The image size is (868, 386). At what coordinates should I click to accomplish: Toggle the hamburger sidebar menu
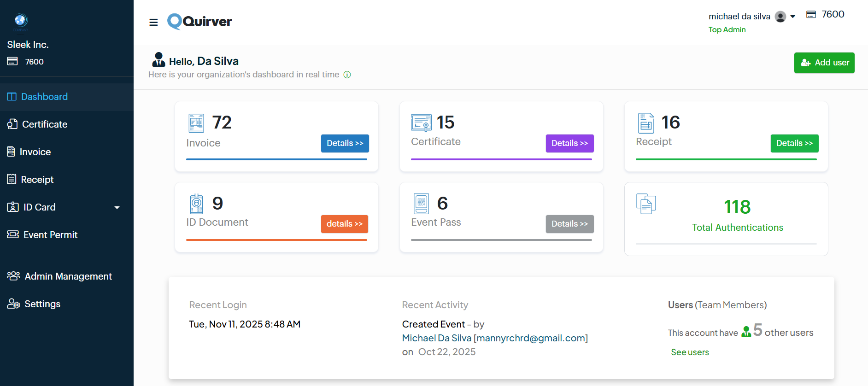153,22
